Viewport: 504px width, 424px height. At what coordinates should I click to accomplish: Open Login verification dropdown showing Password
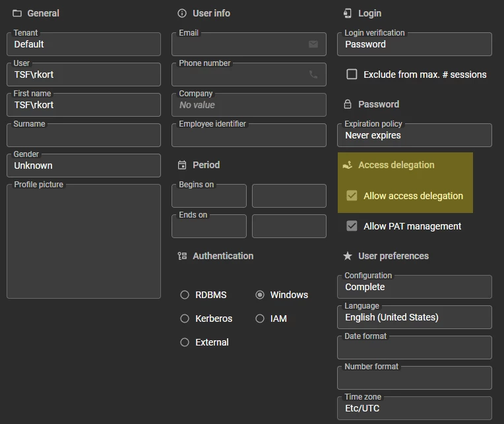(x=414, y=44)
